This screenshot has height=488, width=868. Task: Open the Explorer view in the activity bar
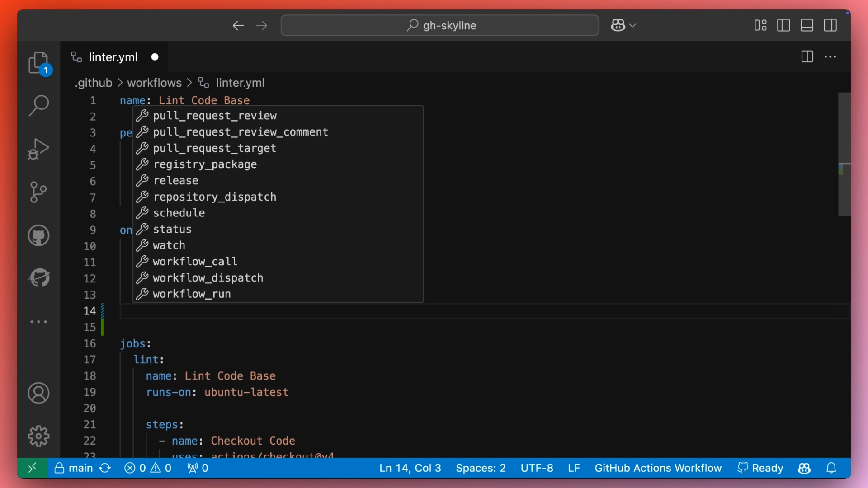[39, 62]
